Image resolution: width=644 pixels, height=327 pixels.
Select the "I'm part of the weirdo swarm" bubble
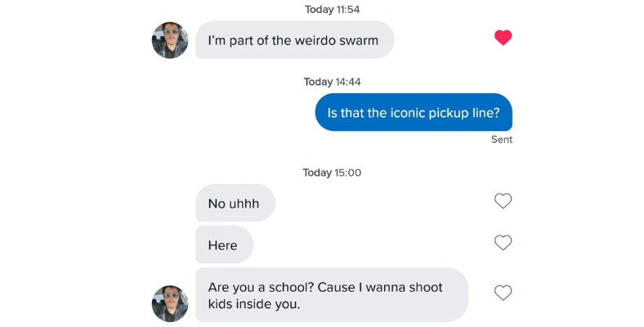(x=294, y=40)
